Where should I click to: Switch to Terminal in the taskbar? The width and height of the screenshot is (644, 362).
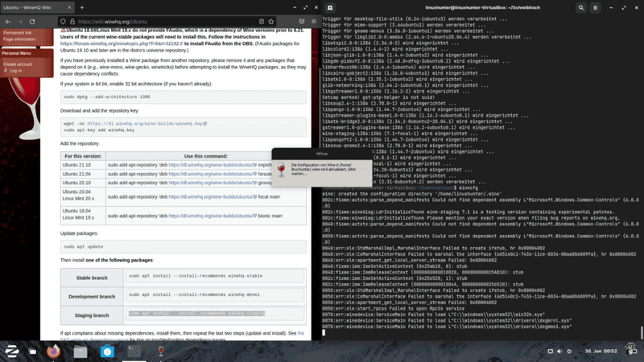pos(134,352)
